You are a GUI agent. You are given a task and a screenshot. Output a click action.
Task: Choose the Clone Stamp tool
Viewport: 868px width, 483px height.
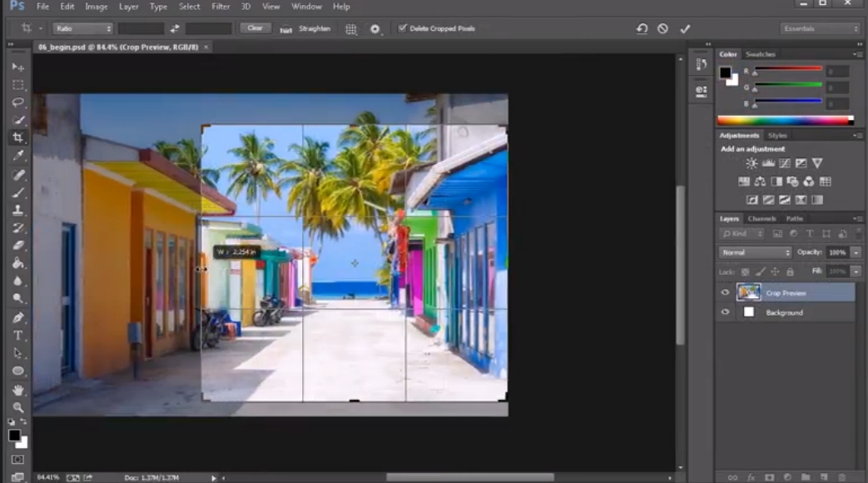point(17,209)
